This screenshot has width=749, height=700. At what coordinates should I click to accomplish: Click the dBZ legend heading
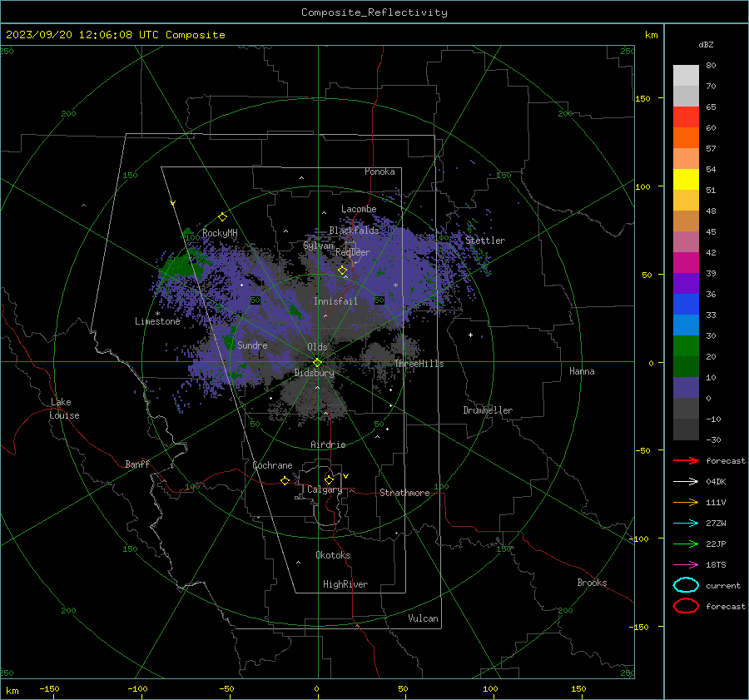706,45
